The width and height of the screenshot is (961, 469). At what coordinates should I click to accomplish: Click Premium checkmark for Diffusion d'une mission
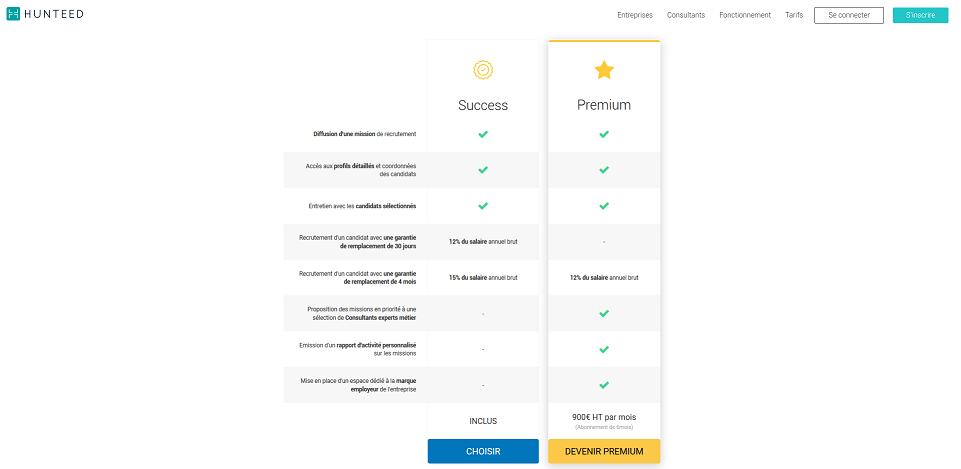pyautogui.click(x=604, y=134)
